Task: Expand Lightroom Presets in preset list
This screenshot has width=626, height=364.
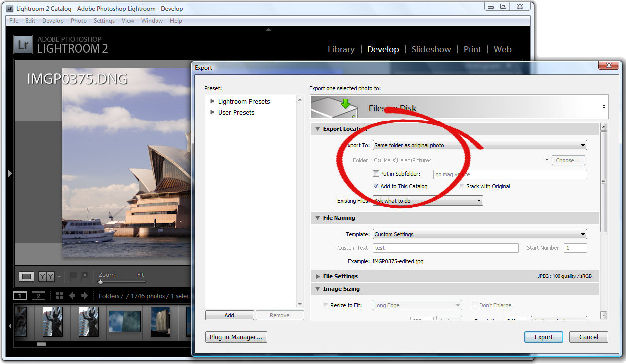Action: [x=213, y=101]
